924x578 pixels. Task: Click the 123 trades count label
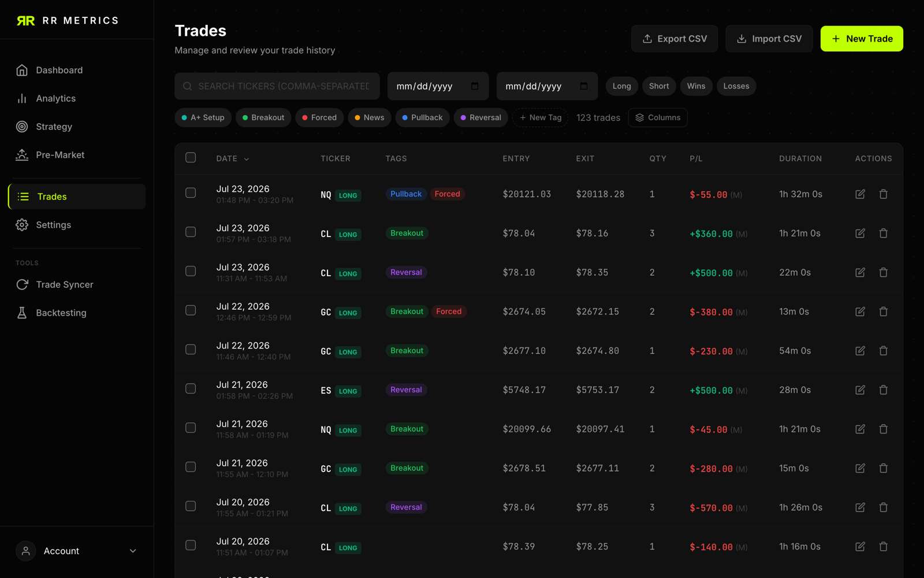click(x=598, y=118)
